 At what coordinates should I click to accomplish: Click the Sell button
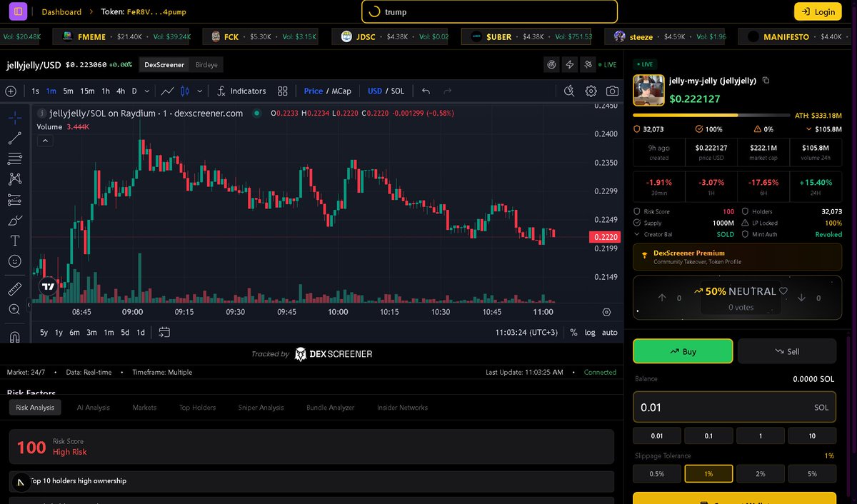(787, 351)
